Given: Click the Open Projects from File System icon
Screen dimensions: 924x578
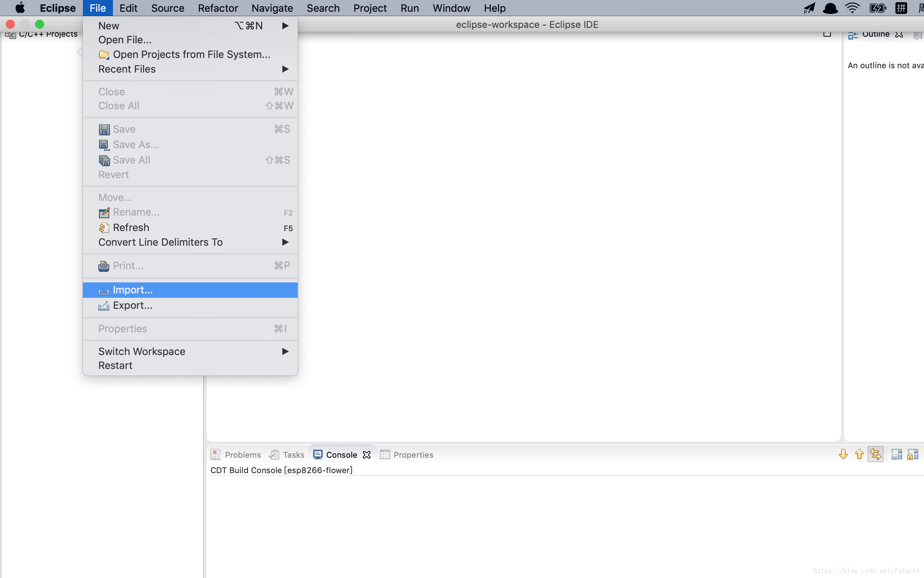Looking at the screenshot, I should [x=103, y=54].
